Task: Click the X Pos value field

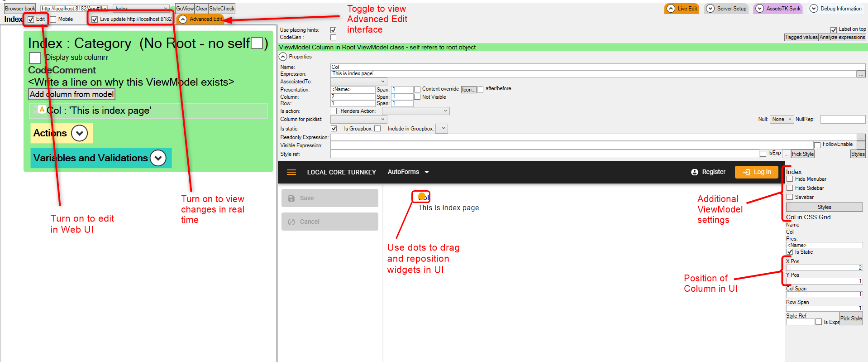Action: (824, 268)
